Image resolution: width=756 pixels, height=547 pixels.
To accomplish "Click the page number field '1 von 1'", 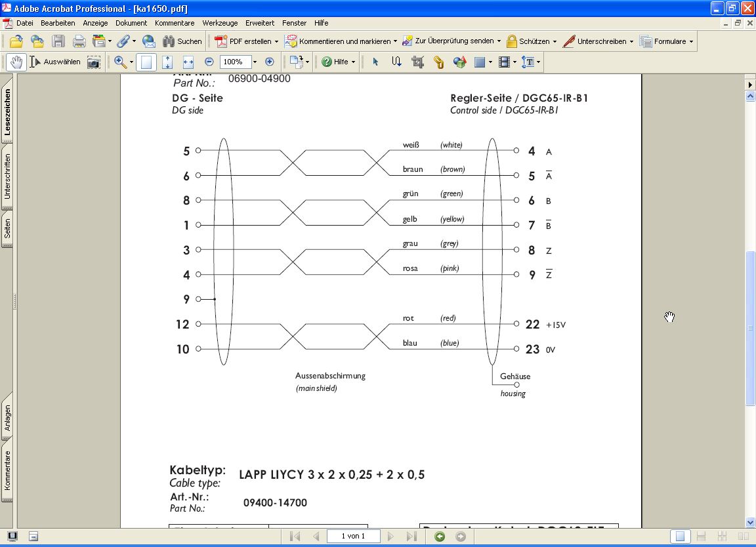I will [x=354, y=537].
